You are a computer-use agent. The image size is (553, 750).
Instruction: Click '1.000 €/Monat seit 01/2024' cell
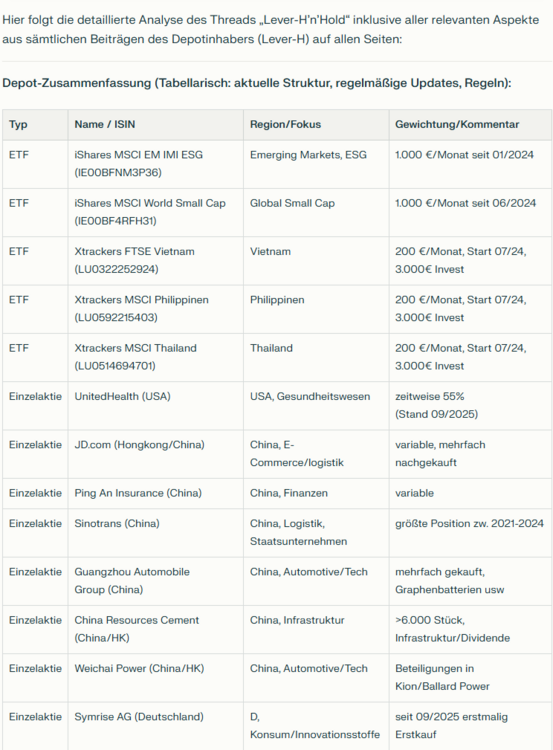[x=470, y=164]
